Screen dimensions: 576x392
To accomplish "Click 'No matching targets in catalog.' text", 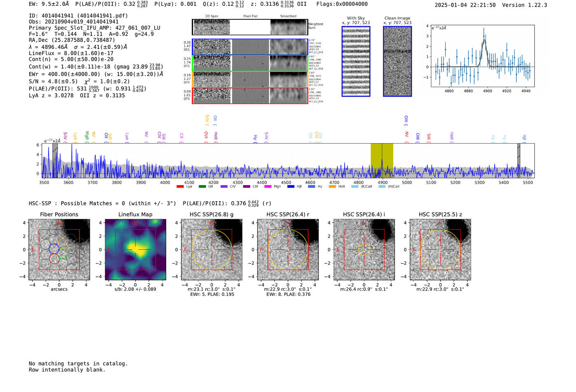I will [78, 364].
